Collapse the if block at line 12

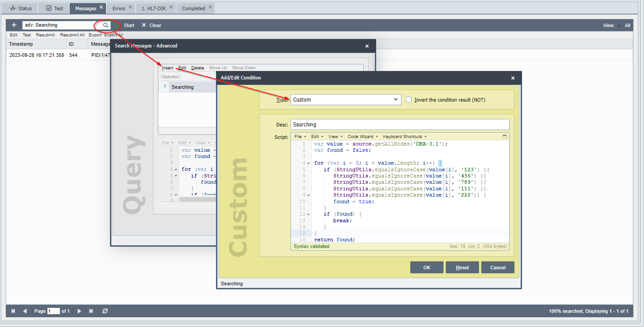point(308,214)
